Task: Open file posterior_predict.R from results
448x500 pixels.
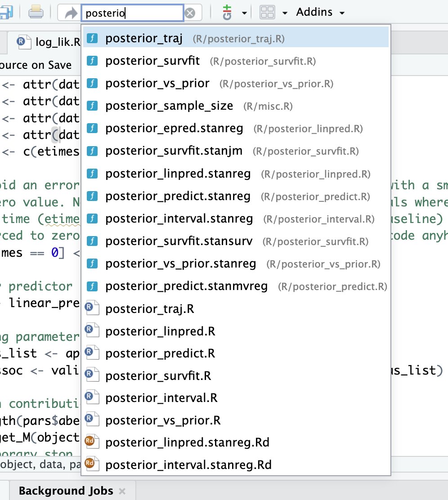Action: click(236, 353)
